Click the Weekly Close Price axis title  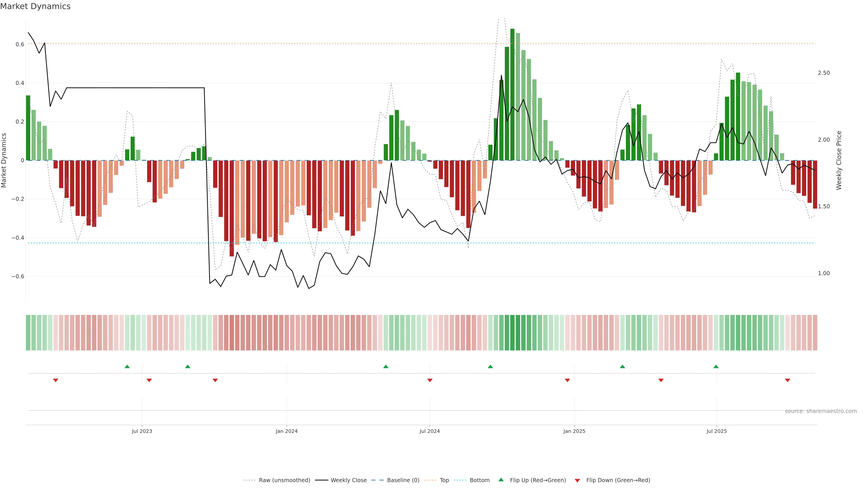pos(839,160)
